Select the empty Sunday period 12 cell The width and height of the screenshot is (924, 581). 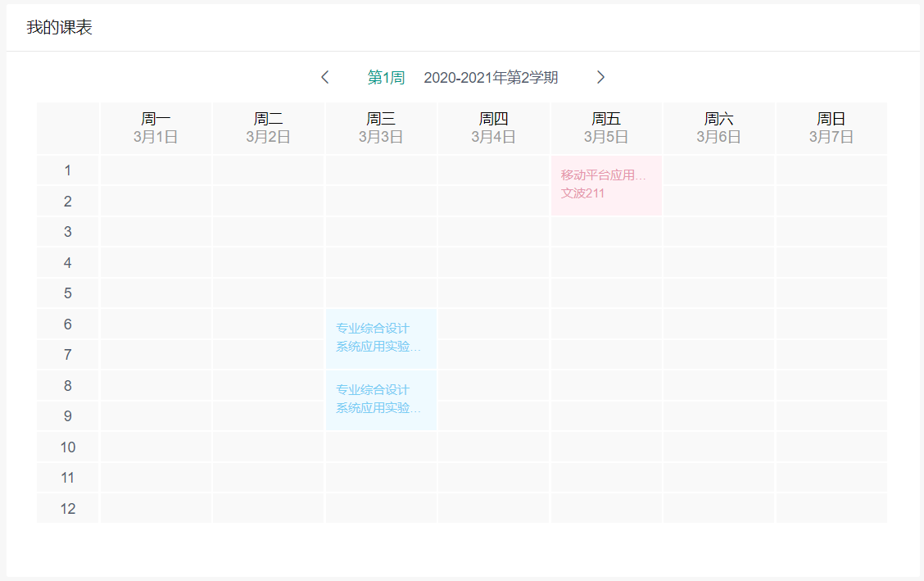click(x=831, y=508)
